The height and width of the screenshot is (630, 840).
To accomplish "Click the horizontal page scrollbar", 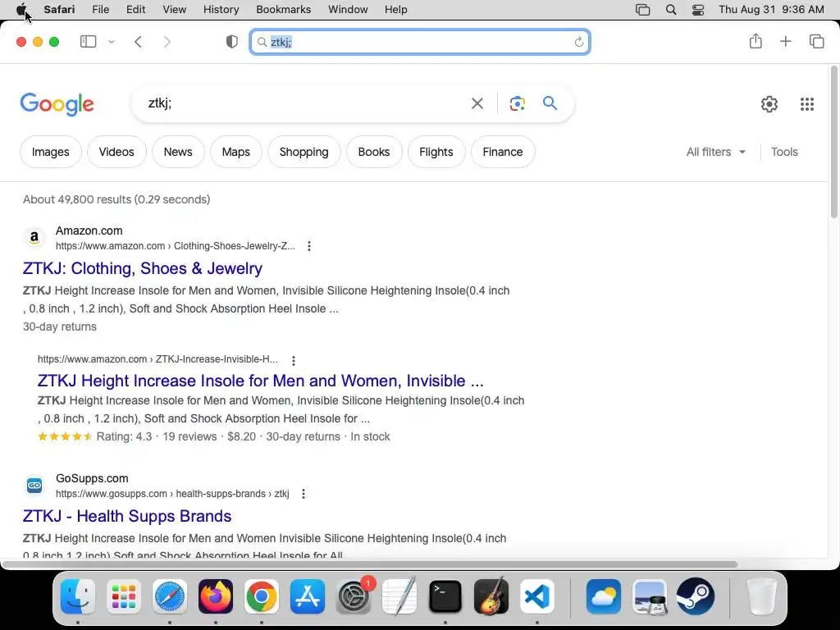I will (x=370, y=564).
